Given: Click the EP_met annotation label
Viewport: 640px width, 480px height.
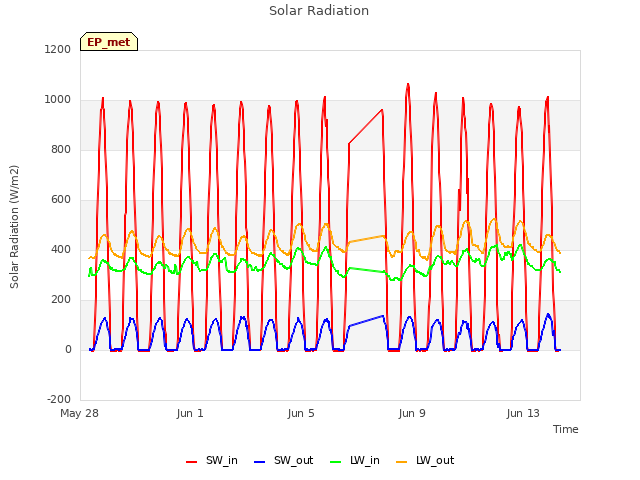Looking at the screenshot, I should (x=109, y=42).
